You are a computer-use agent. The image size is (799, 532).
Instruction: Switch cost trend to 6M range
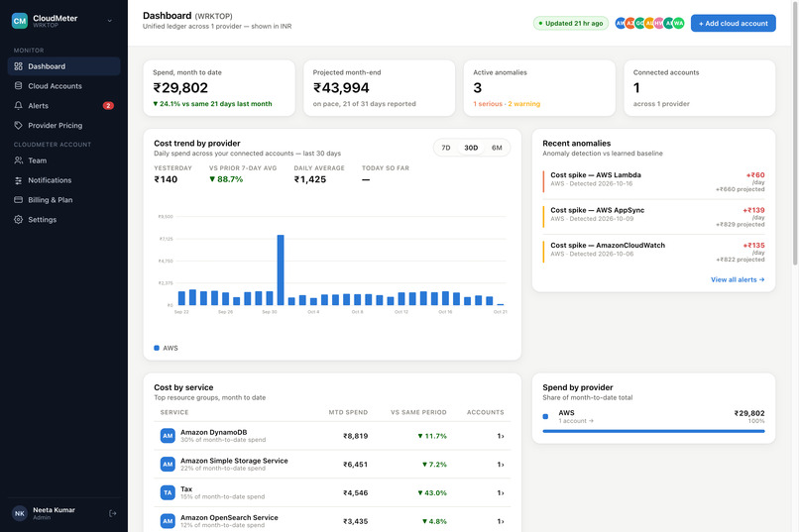click(497, 148)
